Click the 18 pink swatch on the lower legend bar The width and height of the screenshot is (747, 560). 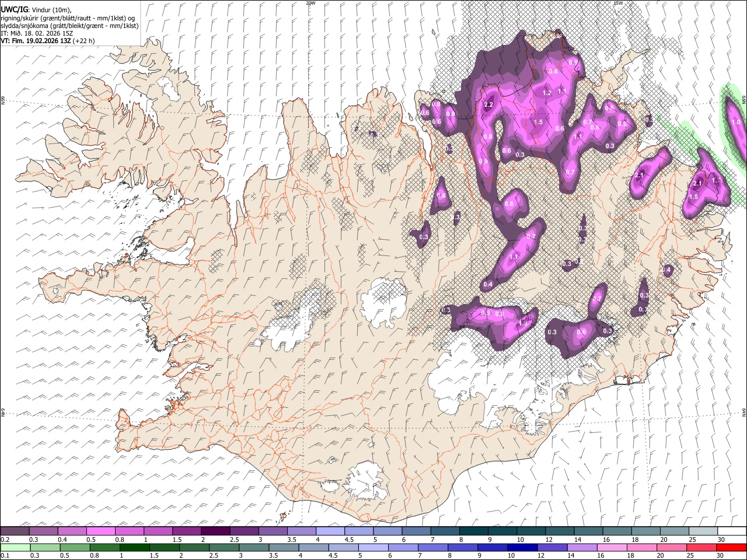tap(641, 547)
